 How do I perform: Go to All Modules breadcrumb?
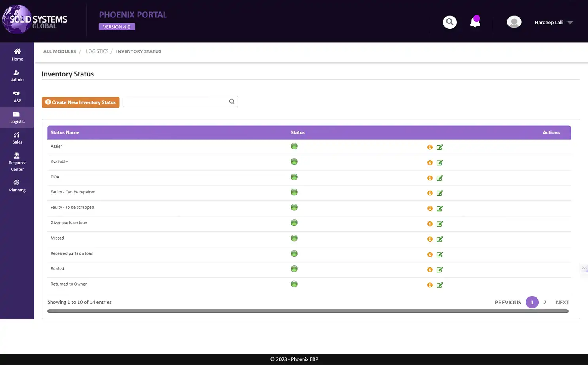(59, 51)
